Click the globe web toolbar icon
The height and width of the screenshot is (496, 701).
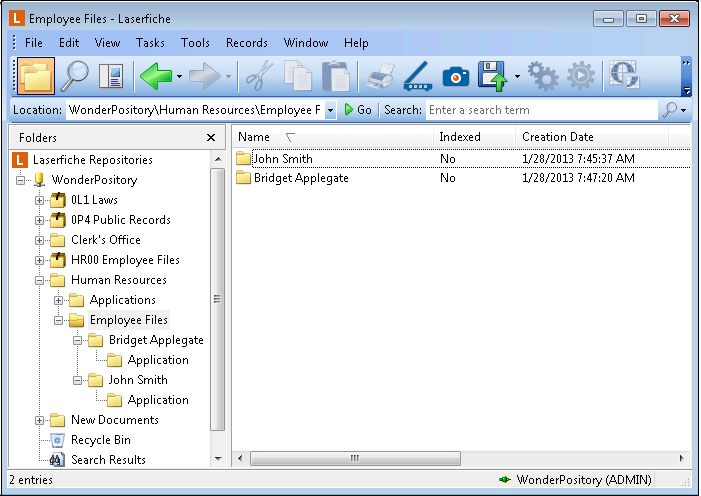pos(625,75)
